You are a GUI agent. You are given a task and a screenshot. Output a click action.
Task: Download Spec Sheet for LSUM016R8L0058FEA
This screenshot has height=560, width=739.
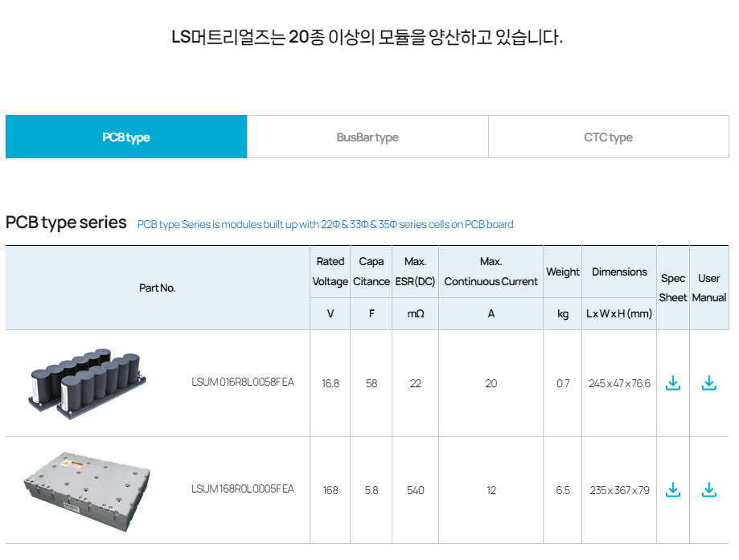(672, 383)
